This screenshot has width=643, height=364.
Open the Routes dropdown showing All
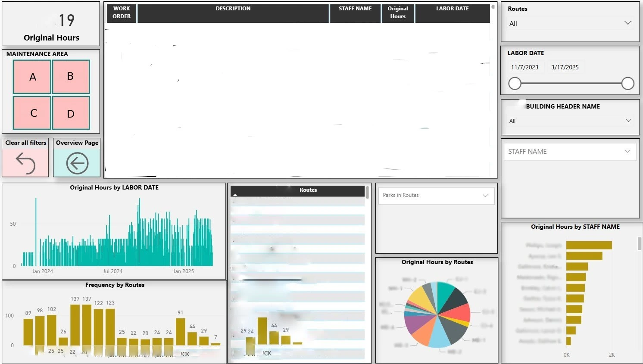click(570, 23)
